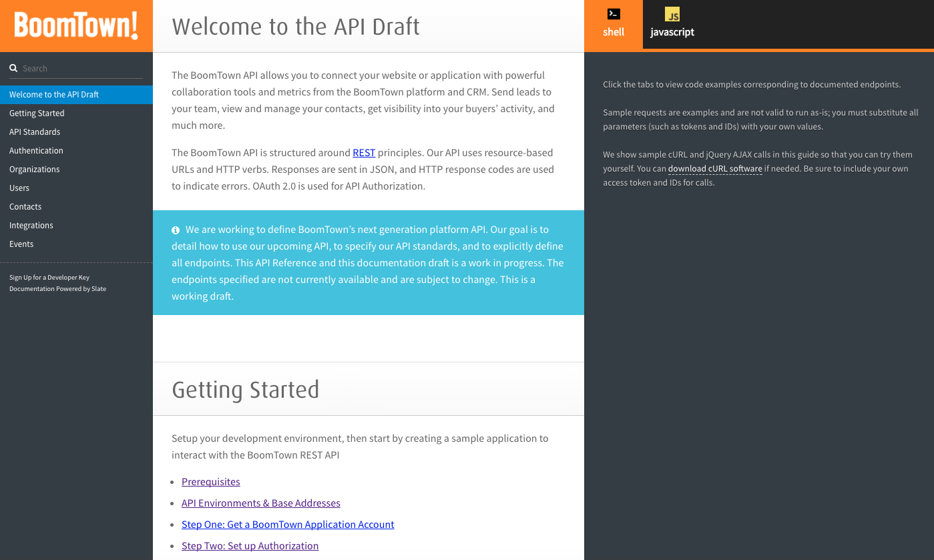
Task: Click the BoomTown! logo
Action: [76, 26]
